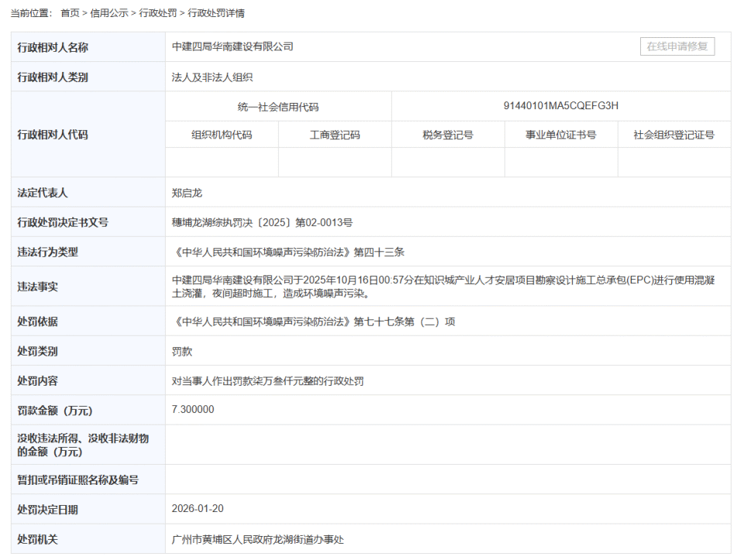Select violation type text 第四十三条
This screenshot has height=560, width=744.
[x=379, y=253]
